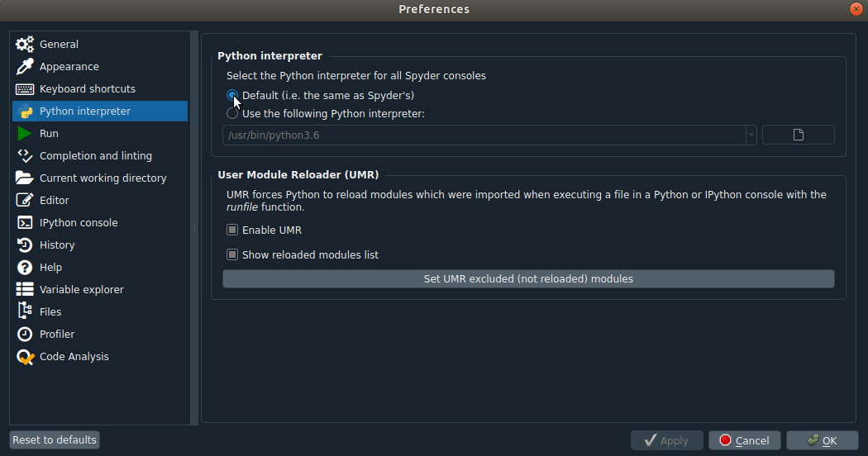Open the interpreter path dropdown arrow
Screen dimensions: 868x456
coord(751,135)
